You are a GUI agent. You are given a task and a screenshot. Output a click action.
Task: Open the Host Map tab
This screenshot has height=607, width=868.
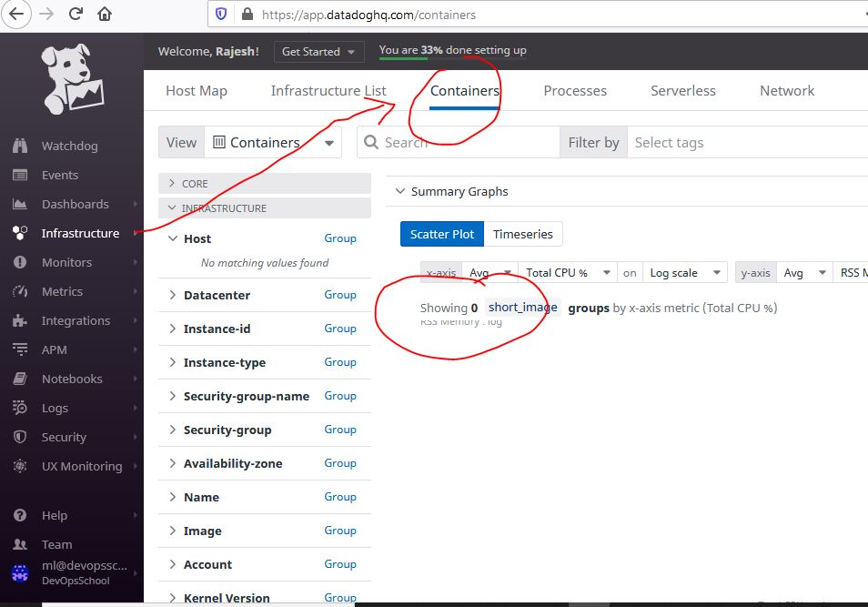(x=197, y=90)
